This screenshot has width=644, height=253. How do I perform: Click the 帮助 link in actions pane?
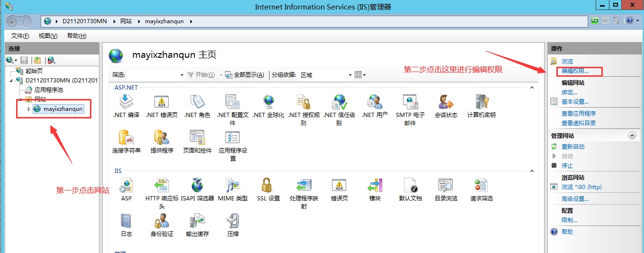(x=567, y=232)
